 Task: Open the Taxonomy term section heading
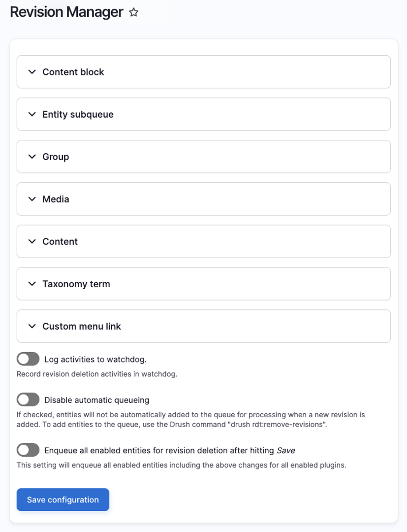click(76, 284)
